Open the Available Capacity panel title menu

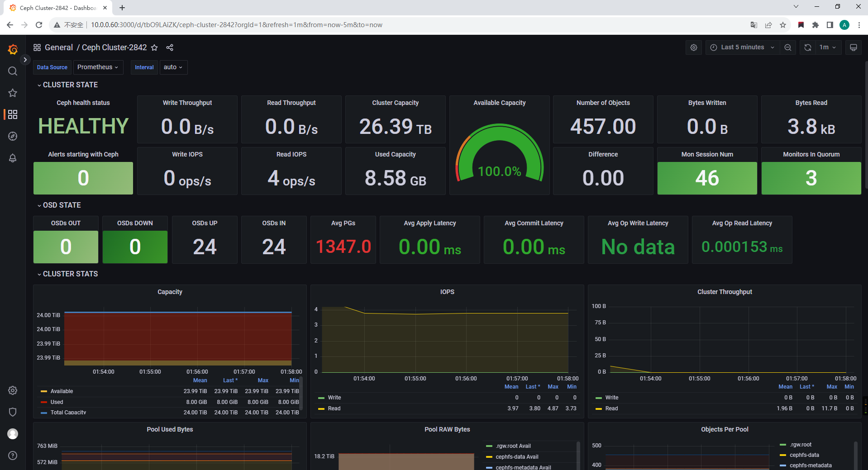coord(500,103)
